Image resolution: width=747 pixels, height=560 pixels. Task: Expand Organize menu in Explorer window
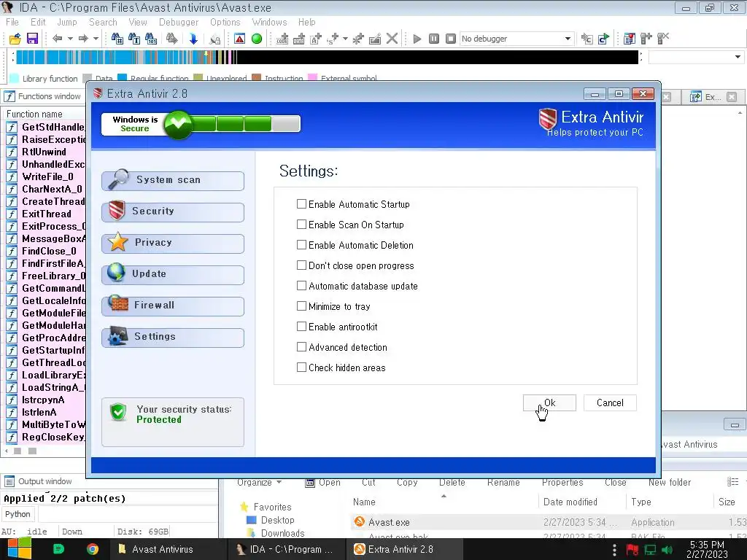pos(259,483)
